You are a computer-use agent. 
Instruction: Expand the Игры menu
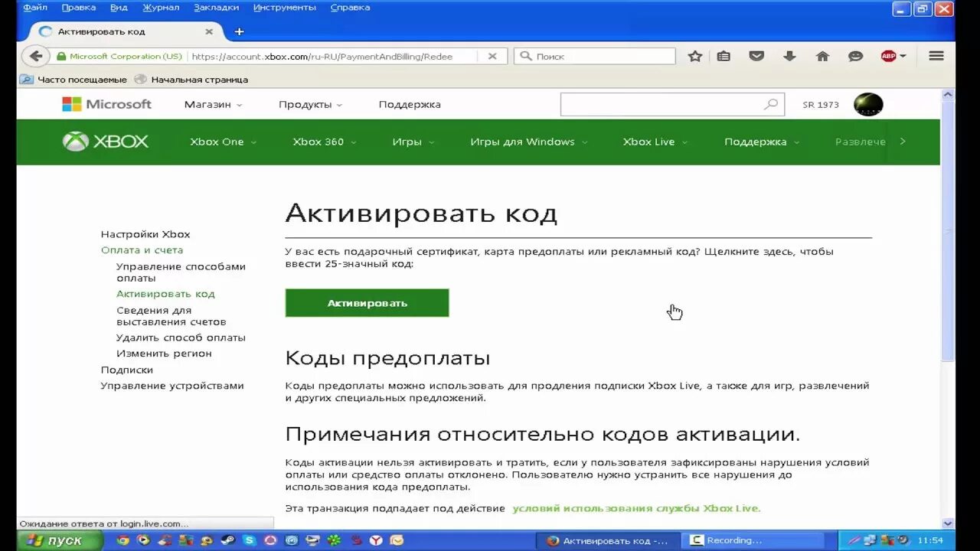(x=413, y=142)
